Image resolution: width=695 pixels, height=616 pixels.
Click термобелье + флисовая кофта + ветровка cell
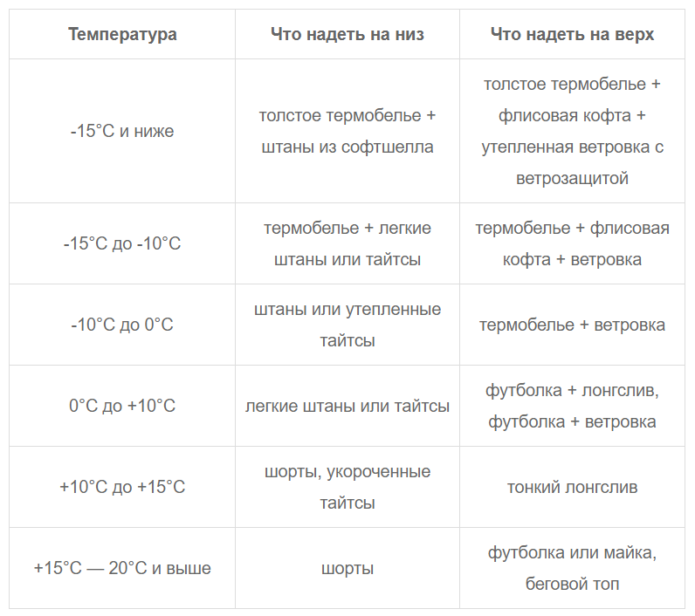coord(572,243)
